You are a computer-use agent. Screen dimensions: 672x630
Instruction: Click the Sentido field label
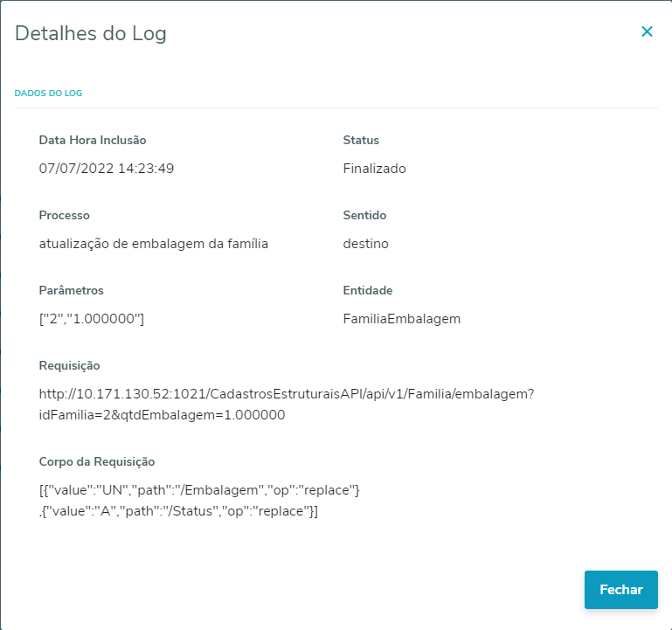(x=364, y=215)
